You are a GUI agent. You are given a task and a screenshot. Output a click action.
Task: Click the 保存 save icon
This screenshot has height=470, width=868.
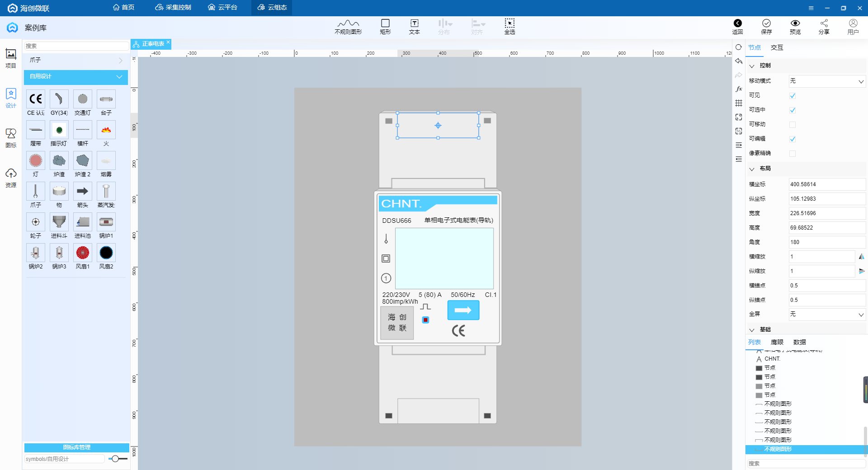coord(766,27)
